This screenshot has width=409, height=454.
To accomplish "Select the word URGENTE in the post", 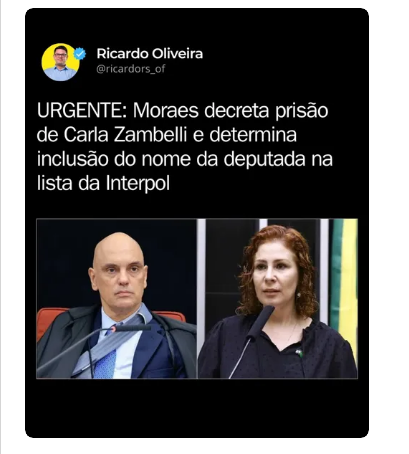I will (x=79, y=110).
